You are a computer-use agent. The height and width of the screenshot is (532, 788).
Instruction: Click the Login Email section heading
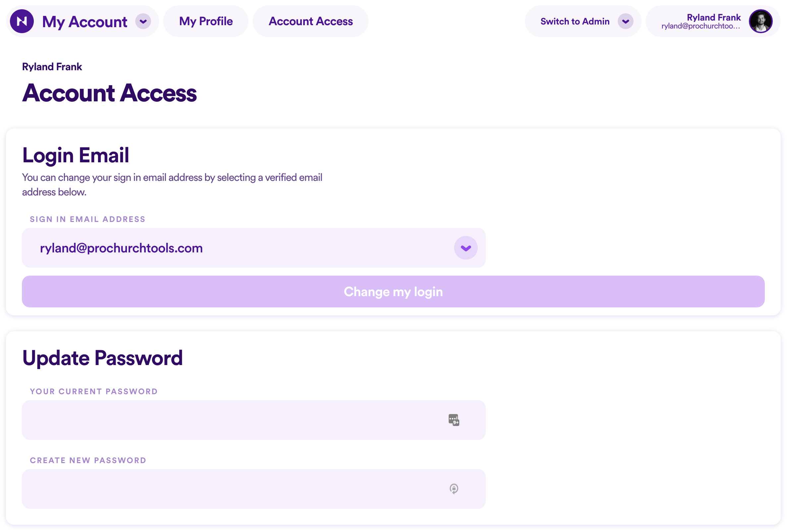coord(76,155)
